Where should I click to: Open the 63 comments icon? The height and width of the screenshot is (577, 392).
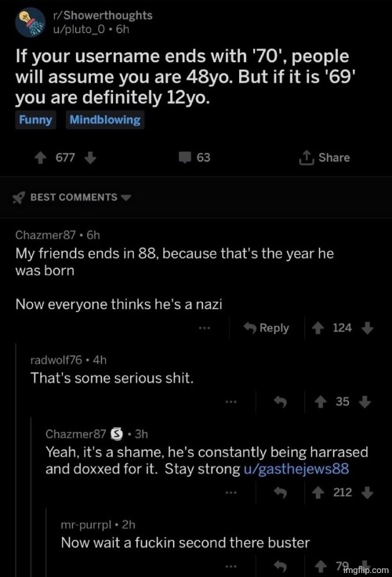(185, 158)
